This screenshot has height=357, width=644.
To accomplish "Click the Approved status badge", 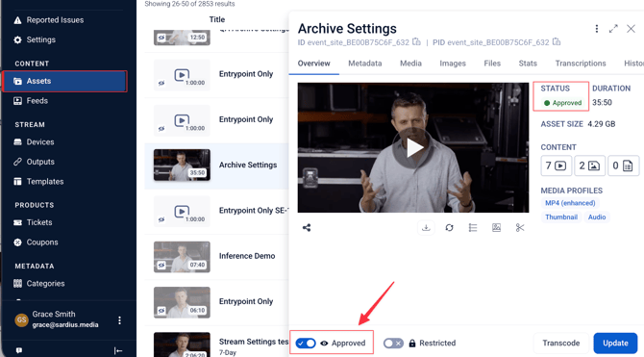I will point(562,103).
